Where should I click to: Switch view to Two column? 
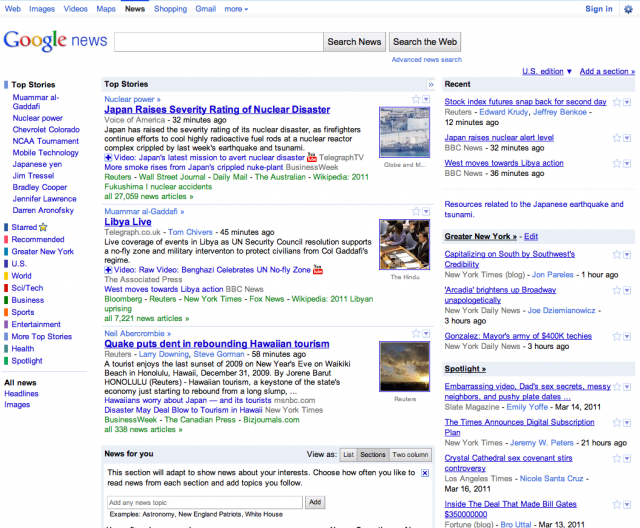coord(410,455)
